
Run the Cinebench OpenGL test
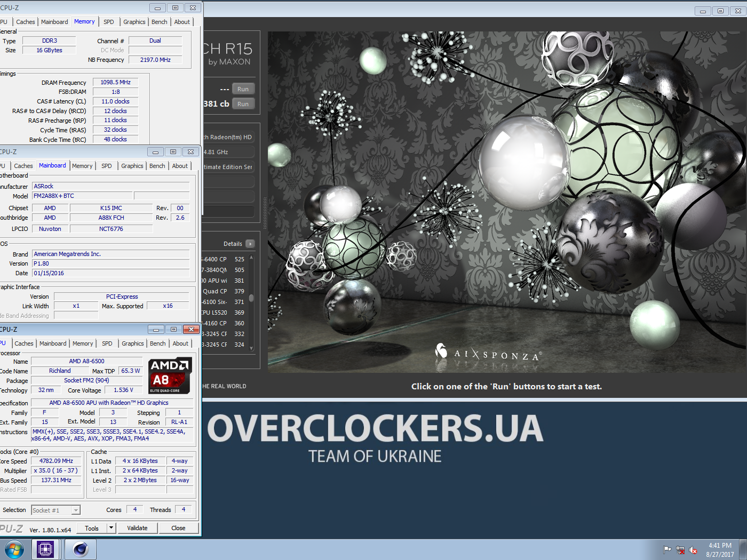click(x=243, y=89)
